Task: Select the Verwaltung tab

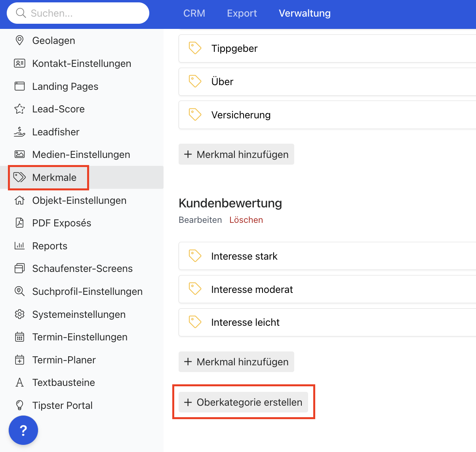Action: pyautogui.click(x=305, y=13)
